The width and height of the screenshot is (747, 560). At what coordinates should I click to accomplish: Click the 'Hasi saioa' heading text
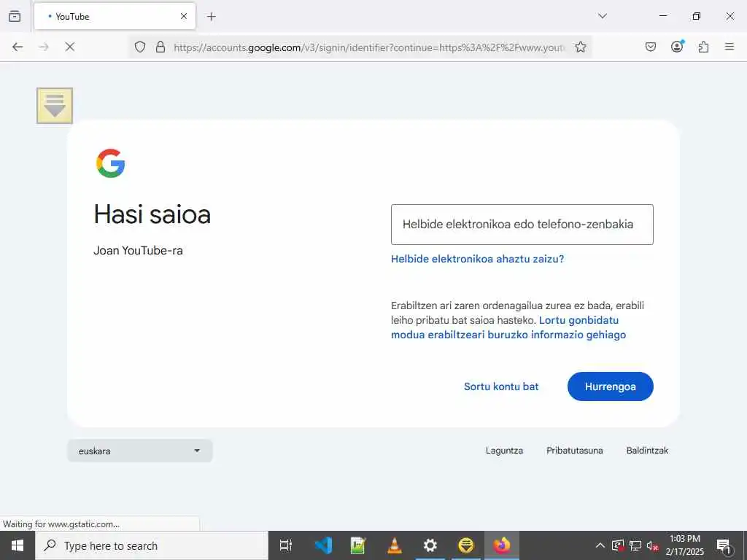[x=152, y=215]
